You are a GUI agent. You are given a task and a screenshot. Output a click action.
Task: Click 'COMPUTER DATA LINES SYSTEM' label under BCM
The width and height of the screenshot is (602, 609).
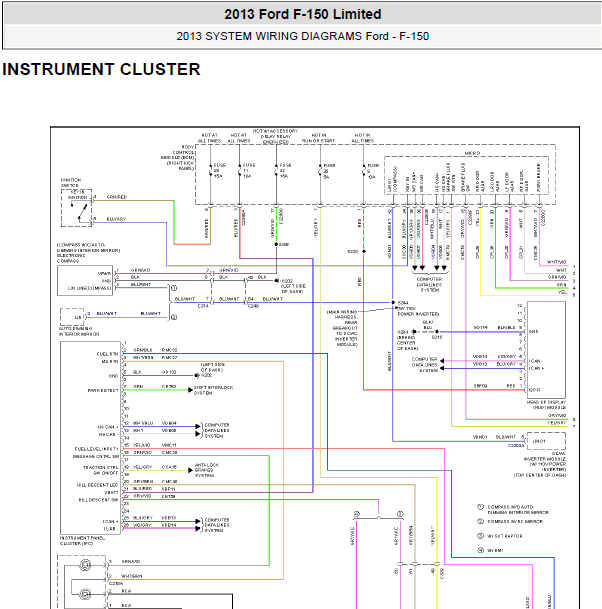(429, 284)
